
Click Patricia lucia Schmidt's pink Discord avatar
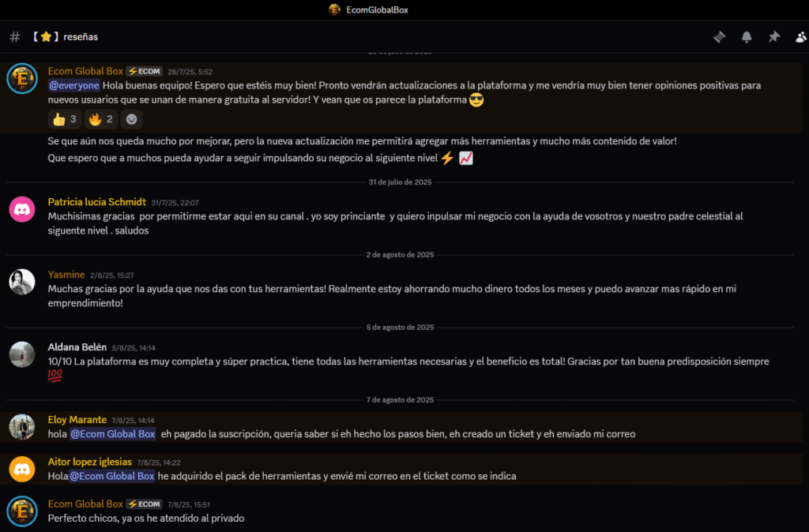point(22,210)
